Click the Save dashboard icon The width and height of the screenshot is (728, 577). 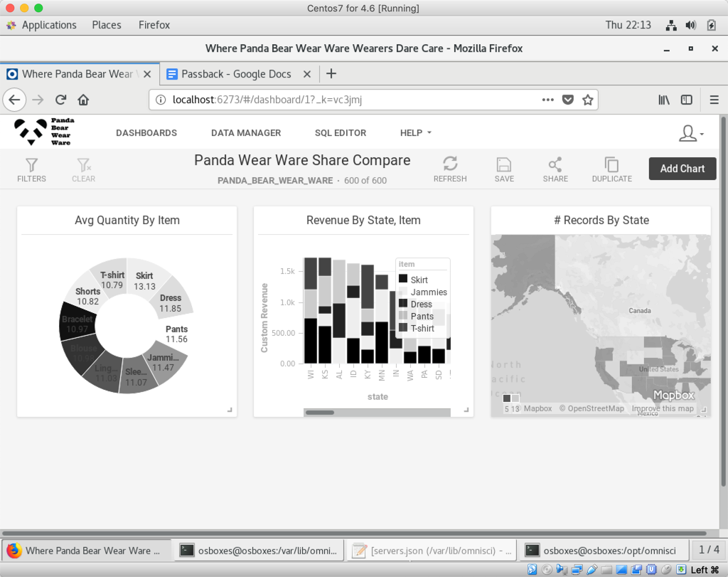pos(504,165)
